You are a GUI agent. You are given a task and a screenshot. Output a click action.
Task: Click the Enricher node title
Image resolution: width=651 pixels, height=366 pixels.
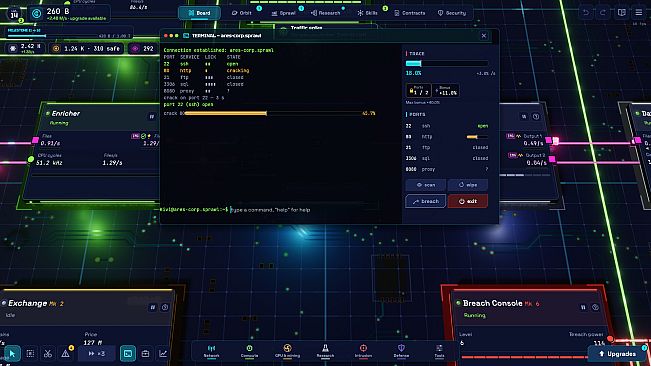(66, 113)
